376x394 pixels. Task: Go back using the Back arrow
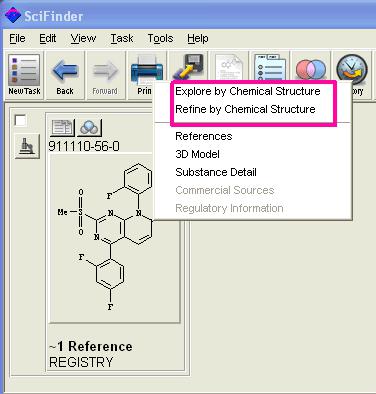[65, 75]
